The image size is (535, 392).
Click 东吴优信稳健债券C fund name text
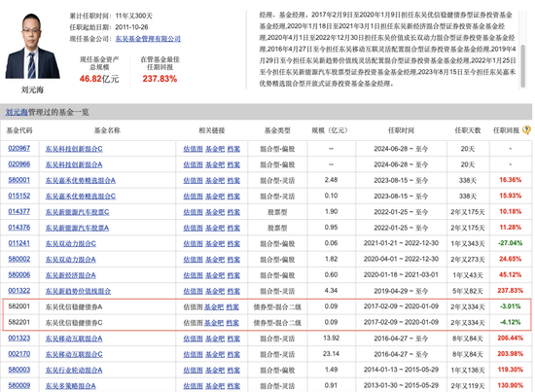click(x=74, y=322)
